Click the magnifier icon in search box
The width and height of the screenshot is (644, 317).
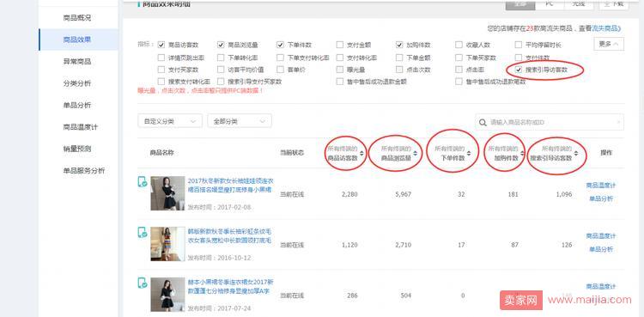(483, 123)
